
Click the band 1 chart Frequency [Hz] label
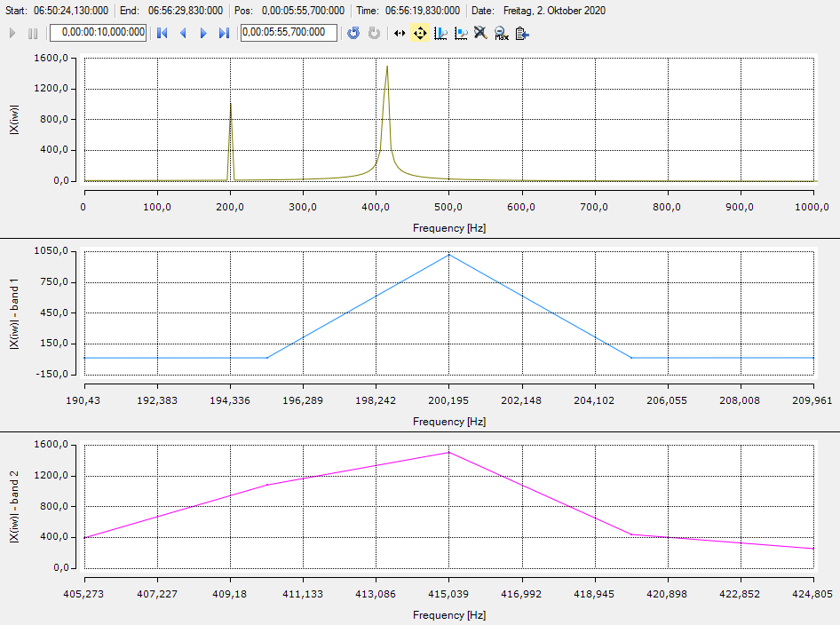click(449, 422)
